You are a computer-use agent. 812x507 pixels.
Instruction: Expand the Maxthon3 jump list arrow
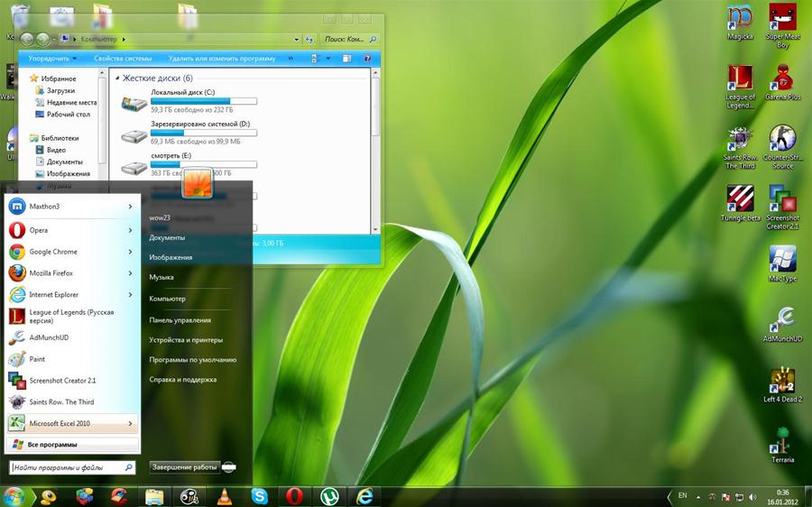[x=131, y=207]
